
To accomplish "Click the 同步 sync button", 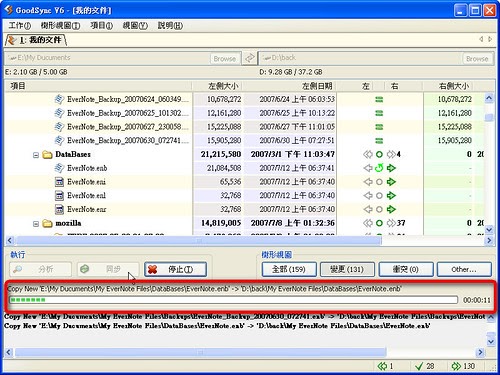I will [x=108, y=269].
